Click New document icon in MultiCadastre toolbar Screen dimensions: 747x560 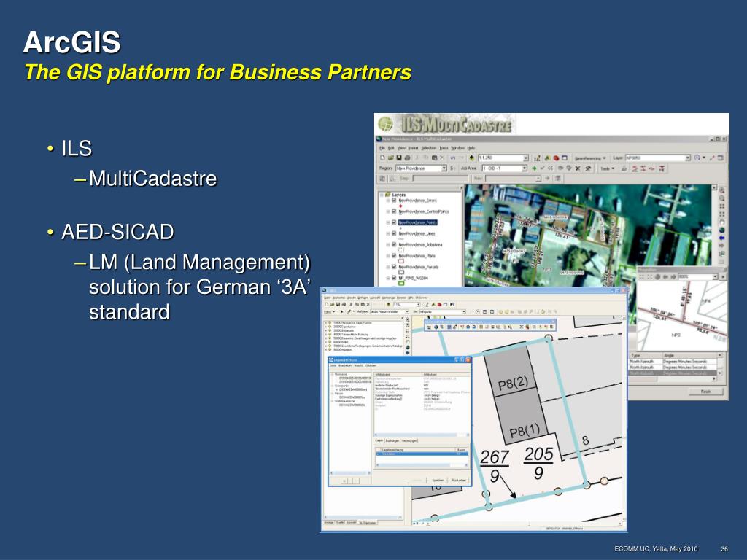382,157
